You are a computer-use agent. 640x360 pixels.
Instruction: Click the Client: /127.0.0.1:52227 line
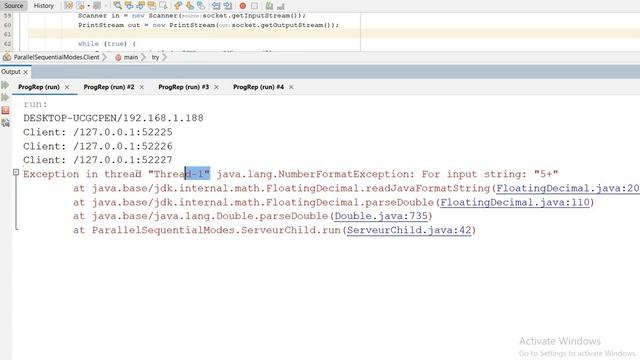[x=98, y=160]
